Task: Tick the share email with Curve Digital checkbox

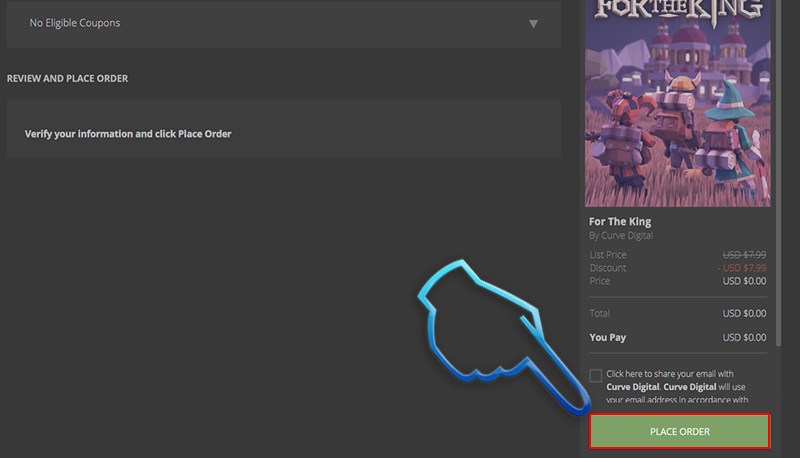Action: click(596, 375)
